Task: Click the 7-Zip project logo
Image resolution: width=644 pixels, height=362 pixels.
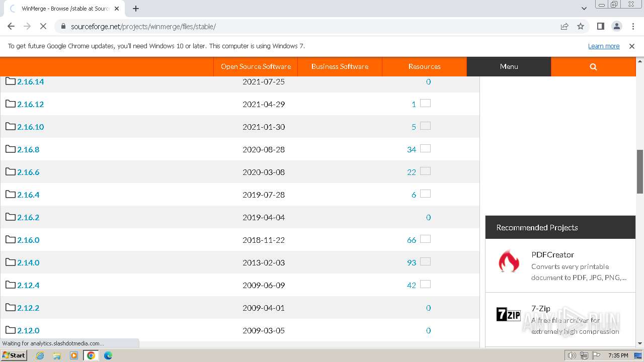Action: 509,315
